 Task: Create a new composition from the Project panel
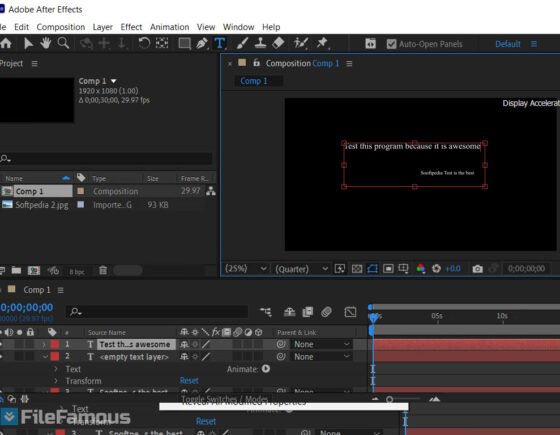[34, 270]
